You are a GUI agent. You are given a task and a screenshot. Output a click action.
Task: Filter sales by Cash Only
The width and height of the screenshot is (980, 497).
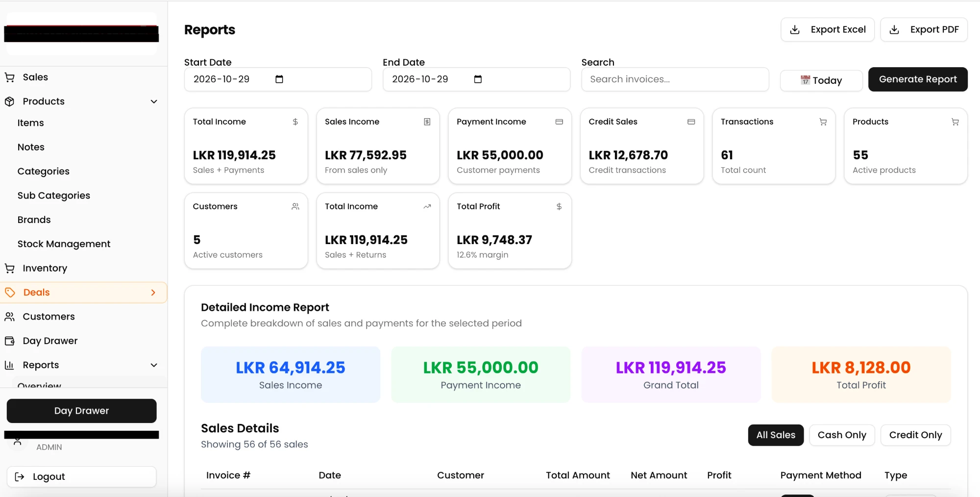842,435
